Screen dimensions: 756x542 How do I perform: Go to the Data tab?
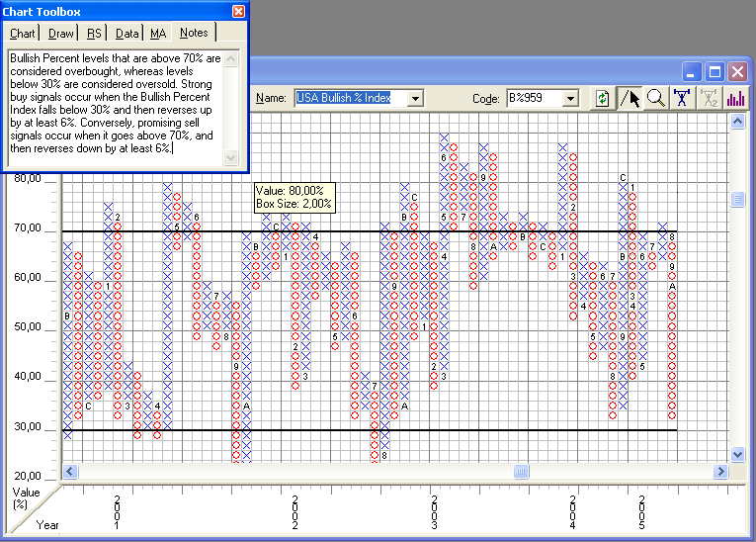[127, 34]
